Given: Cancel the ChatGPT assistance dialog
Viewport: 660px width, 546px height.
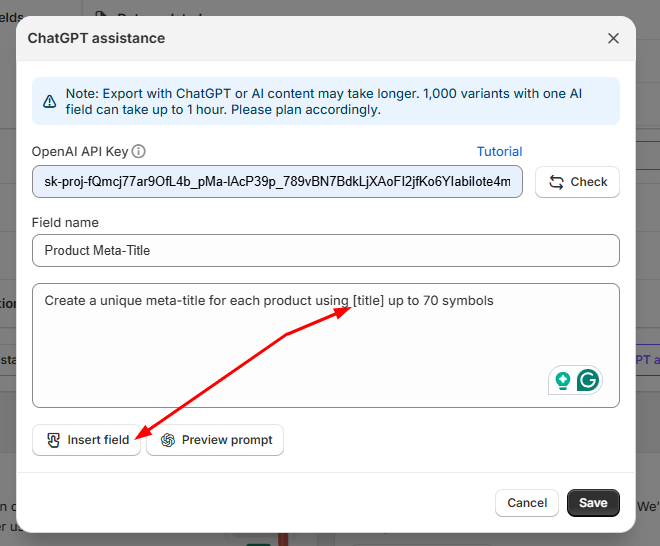Looking at the screenshot, I should click(x=527, y=503).
